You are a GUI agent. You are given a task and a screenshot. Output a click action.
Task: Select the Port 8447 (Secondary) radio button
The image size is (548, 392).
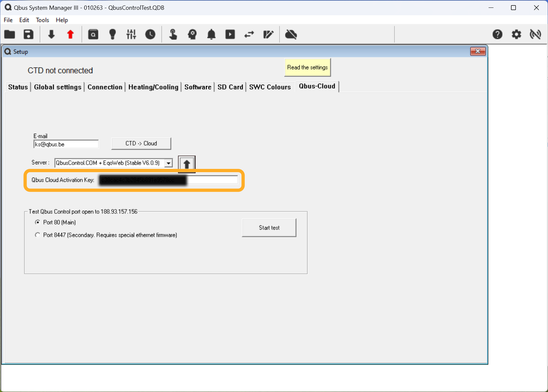point(38,235)
